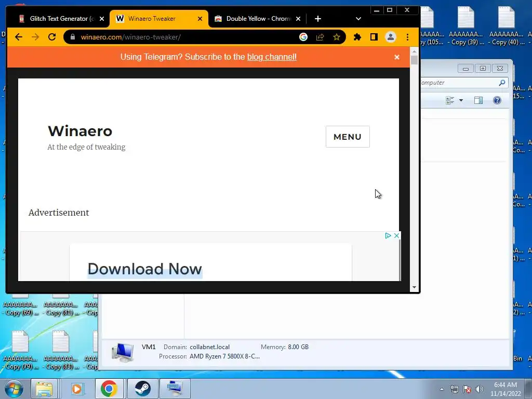
Task: Close the advertisement with X icon
Action: [x=396, y=235]
